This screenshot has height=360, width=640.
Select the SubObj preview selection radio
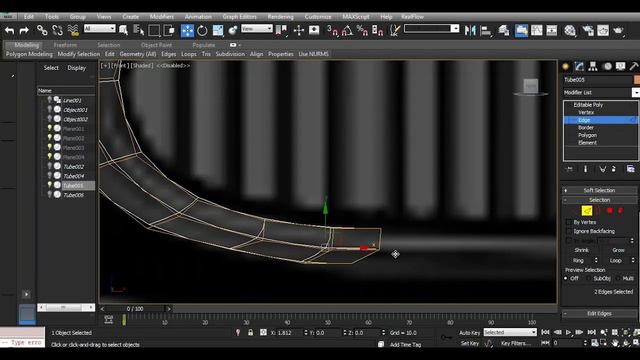pos(588,278)
